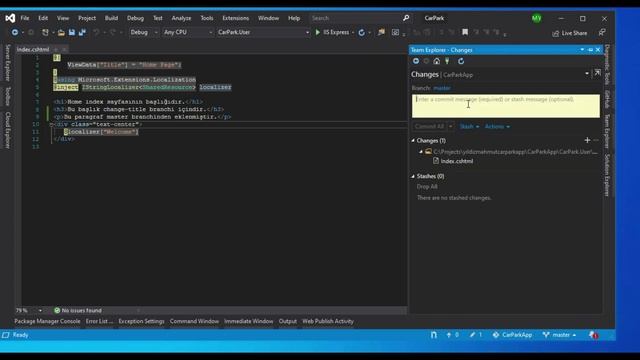
Task: Click the unpushed commits arrow indicator
Action: [452, 335]
